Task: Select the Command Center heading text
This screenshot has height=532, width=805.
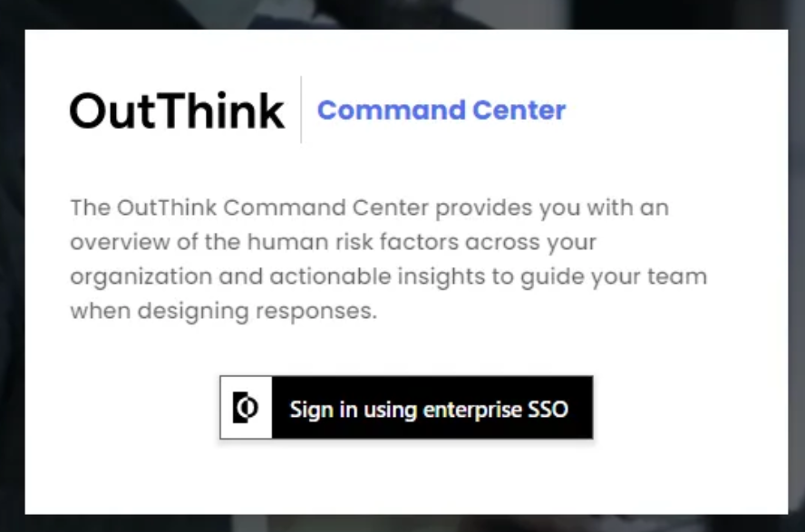Action: (x=441, y=111)
